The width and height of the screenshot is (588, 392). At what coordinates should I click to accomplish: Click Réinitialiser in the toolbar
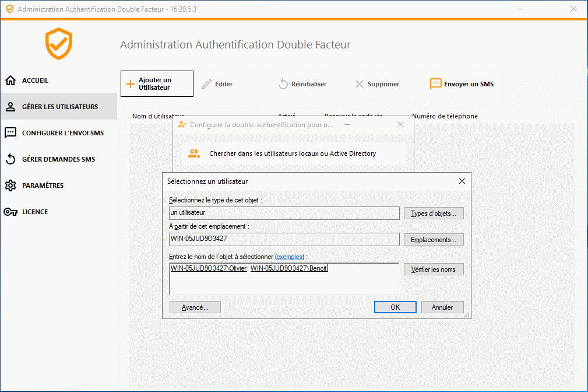point(301,84)
